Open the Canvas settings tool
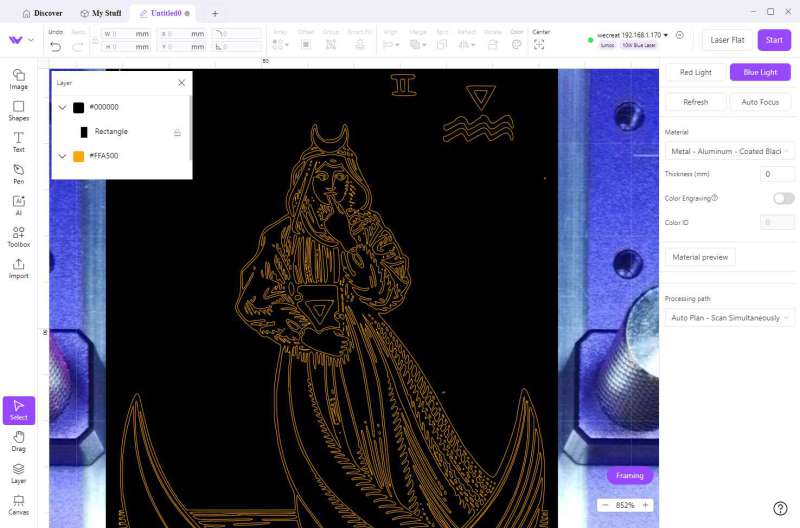800x528 pixels. click(x=18, y=505)
